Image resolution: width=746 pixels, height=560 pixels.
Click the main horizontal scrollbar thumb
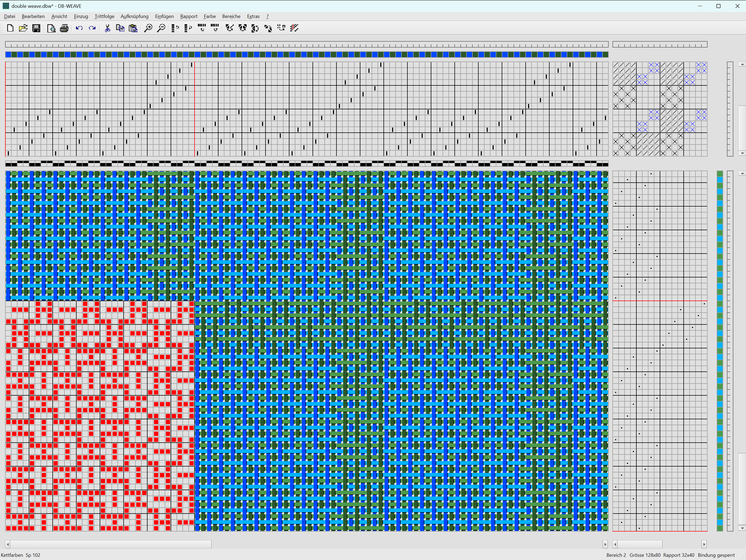(x=111, y=544)
